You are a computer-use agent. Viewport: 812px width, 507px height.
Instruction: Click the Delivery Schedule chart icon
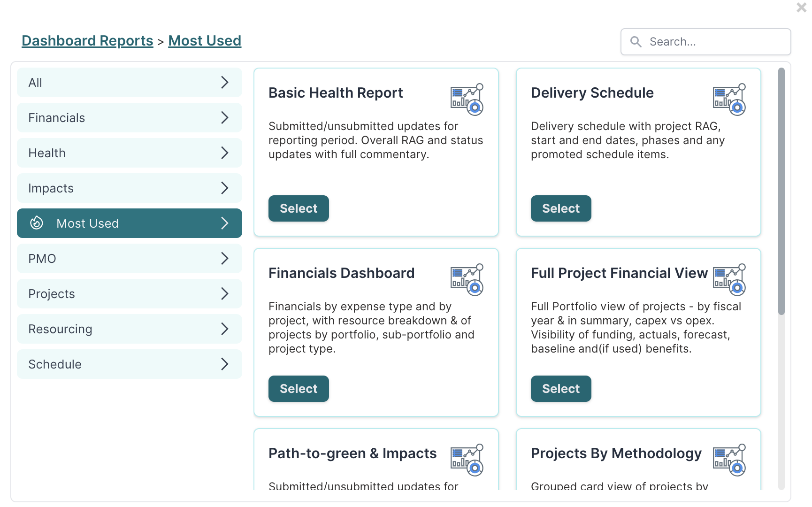729,100
